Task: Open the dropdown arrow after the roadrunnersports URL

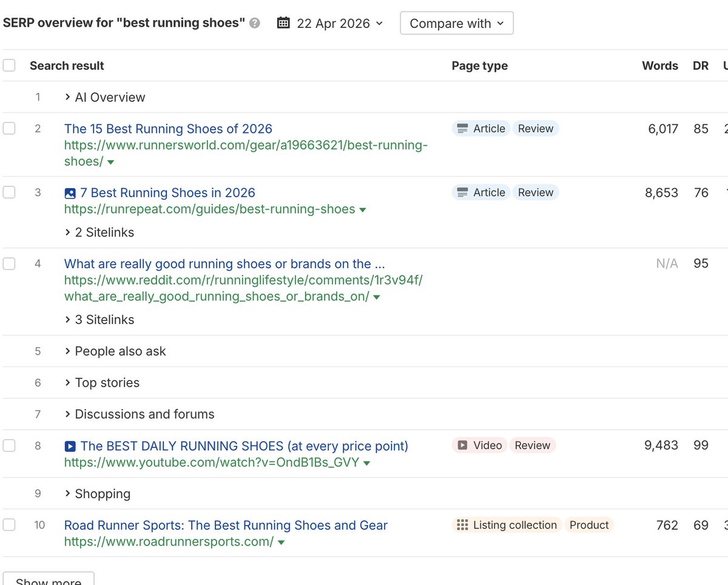Action: coord(281,543)
